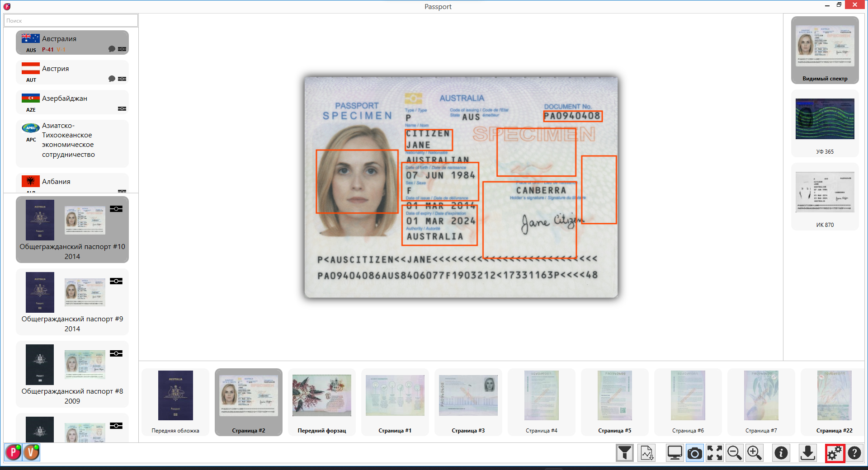This screenshot has width=868, height=470.
Task: Open the filter funnel tool
Action: tap(625, 452)
